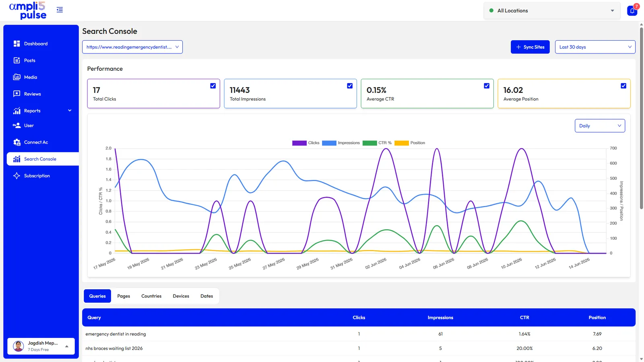Click the ampli5 pulse logo
The width and height of the screenshot is (644, 362).
28,10
